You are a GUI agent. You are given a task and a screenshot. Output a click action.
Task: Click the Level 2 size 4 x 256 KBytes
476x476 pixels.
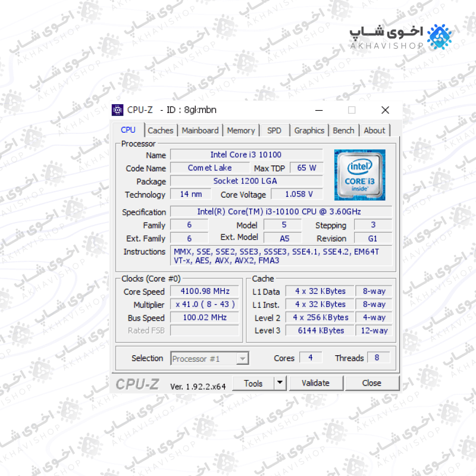[320, 317]
